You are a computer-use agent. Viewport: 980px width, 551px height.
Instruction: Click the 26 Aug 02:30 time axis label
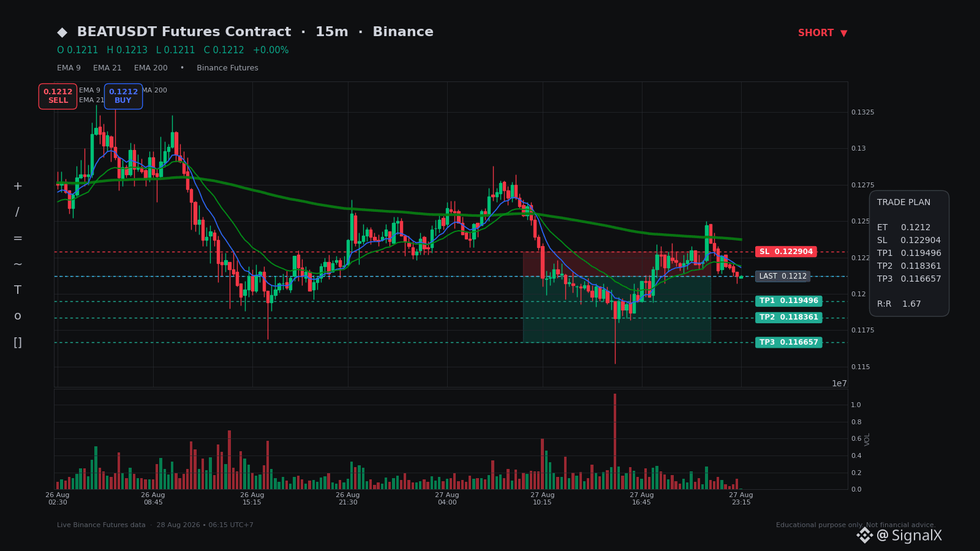coord(58,498)
